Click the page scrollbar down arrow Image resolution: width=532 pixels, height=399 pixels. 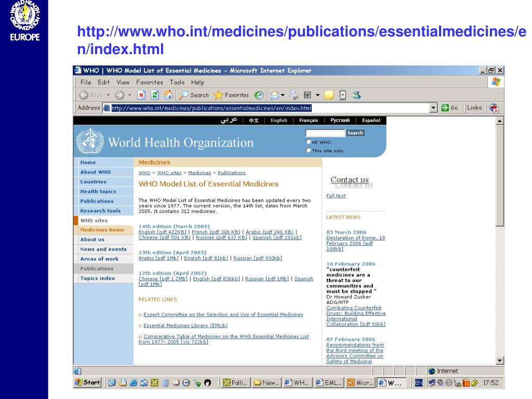[x=499, y=361]
